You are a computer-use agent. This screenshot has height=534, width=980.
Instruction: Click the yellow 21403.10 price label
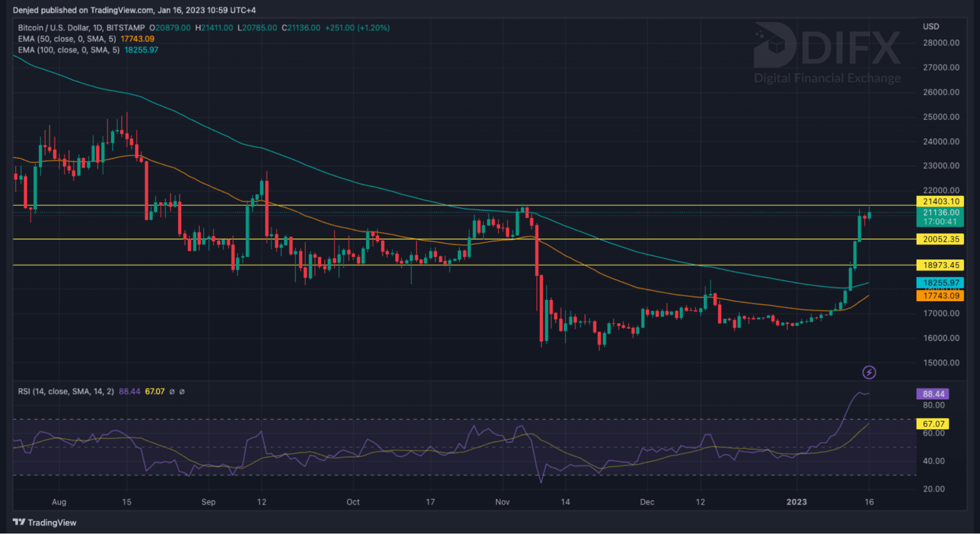940,202
